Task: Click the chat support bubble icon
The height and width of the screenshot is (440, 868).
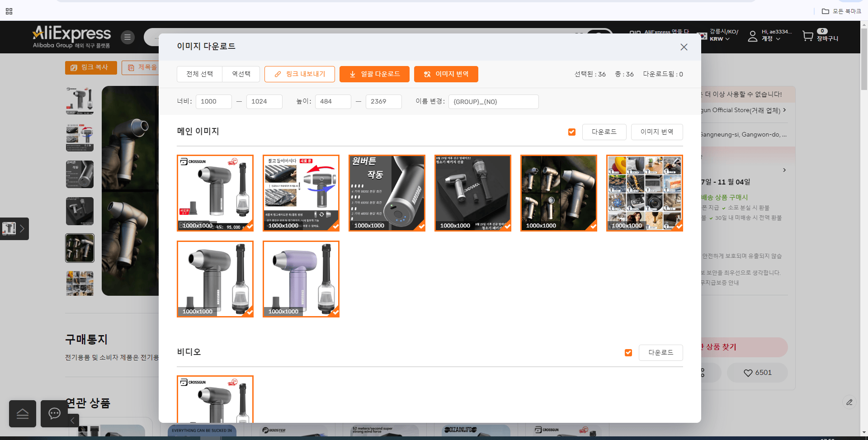Action: coord(54,414)
